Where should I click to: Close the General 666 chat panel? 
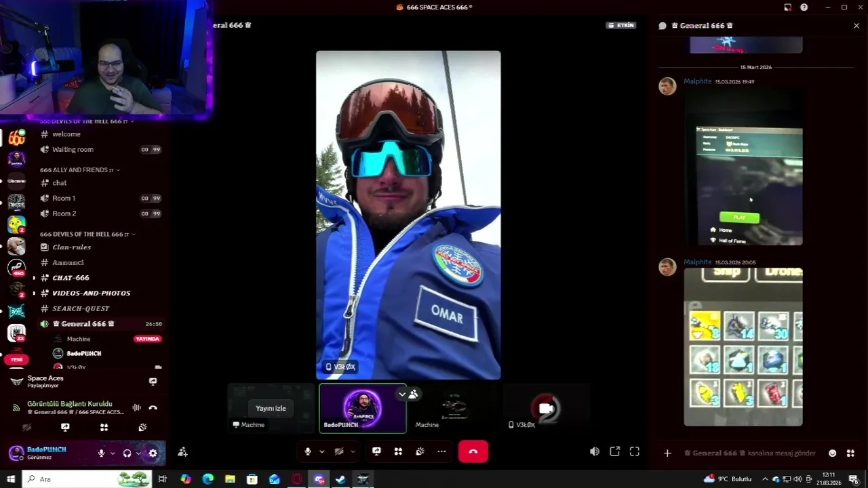coord(856,26)
